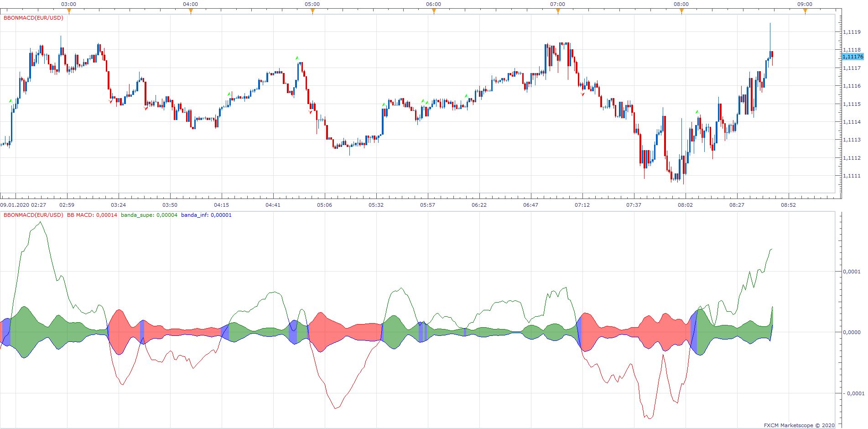Click the 08:02 time axis label
The width and height of the screenshot is (868, 429).
tap(686, 205)
